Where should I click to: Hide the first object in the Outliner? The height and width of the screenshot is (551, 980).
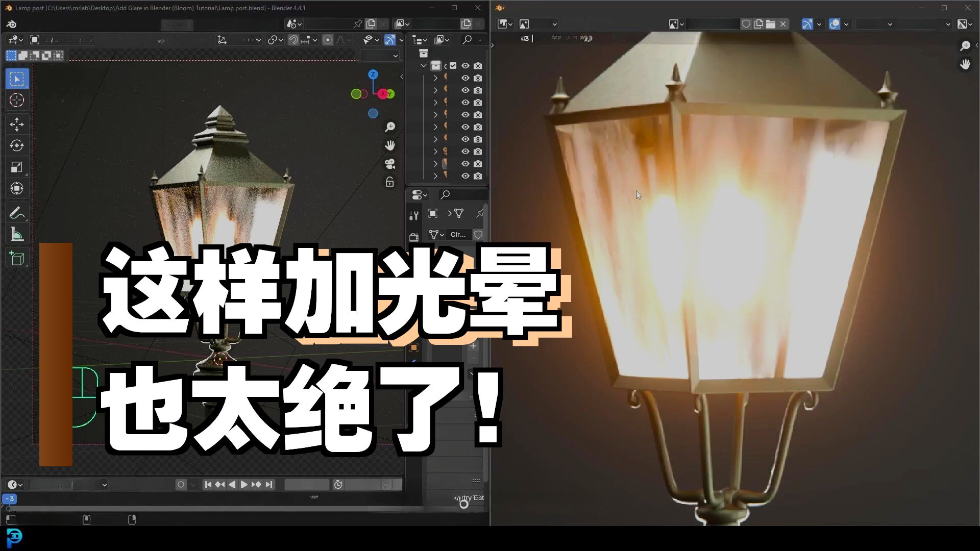pos(465,78)
